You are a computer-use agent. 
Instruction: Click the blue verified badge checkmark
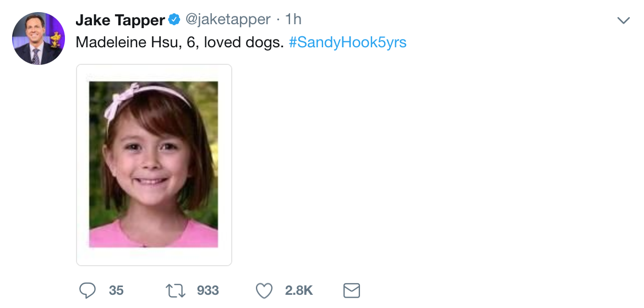(x=174, y=20)
